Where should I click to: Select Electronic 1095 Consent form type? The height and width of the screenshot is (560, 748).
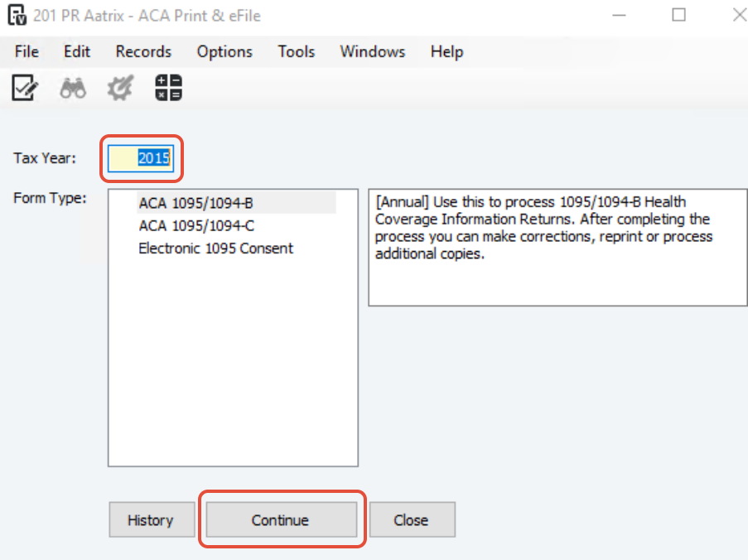pos(237,249)
